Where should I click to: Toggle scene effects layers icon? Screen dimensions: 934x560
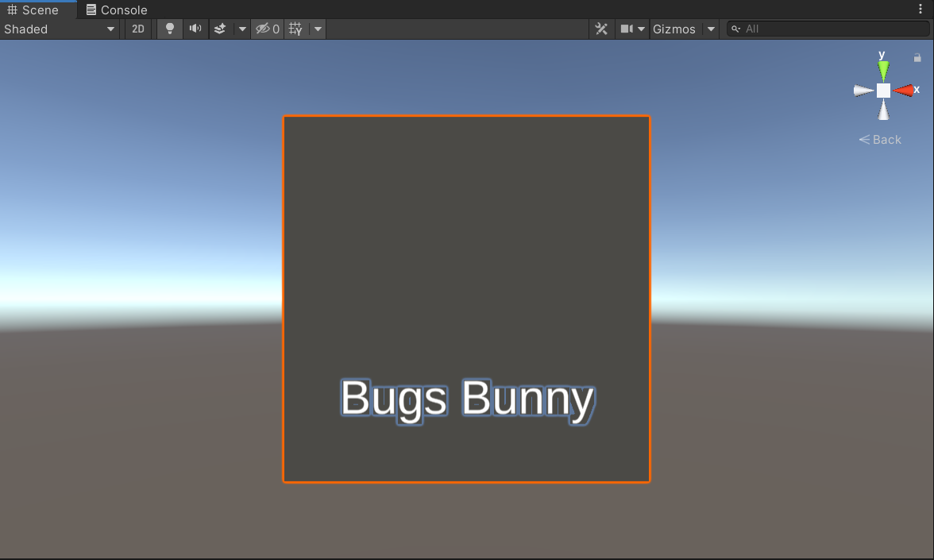[x=220, y=29]
